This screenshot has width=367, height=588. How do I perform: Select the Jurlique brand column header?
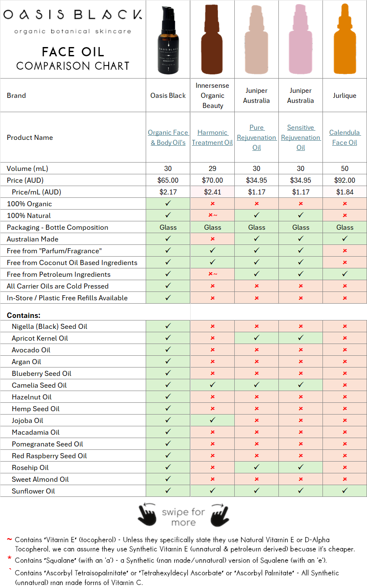(344, 95)
